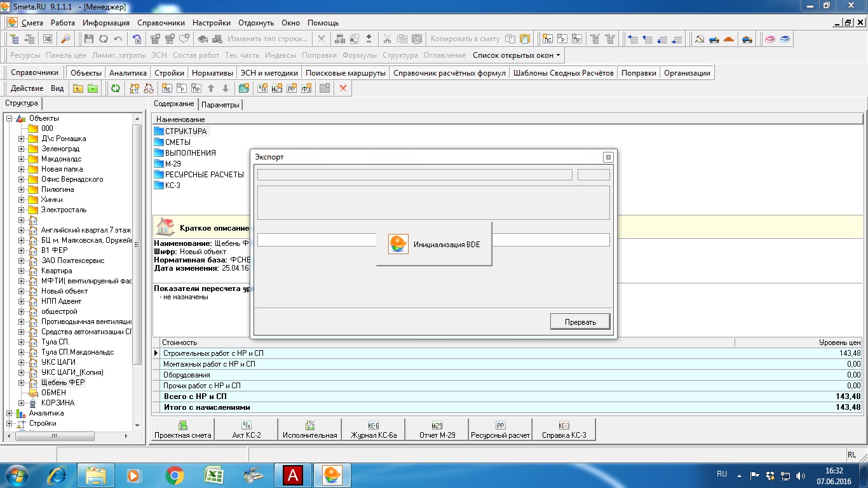The image size is (868, 488).
Task: Click the green refresh icon in toolbar
Action: coord(115,88)
